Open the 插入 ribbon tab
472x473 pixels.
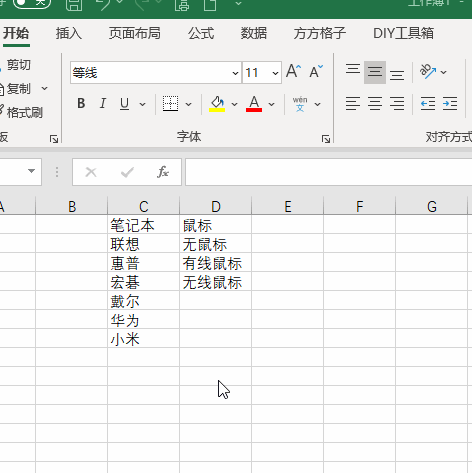69,33
